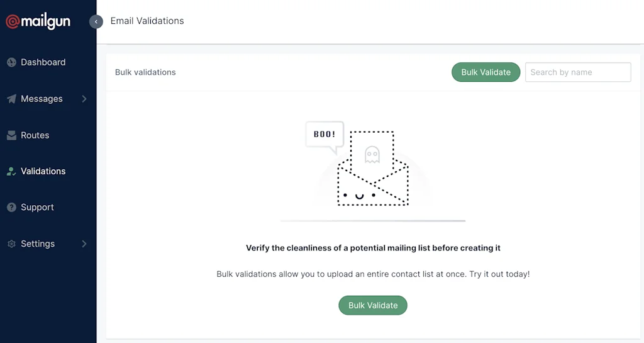Click the Routes inbox icon

click(x=11, y=135)
